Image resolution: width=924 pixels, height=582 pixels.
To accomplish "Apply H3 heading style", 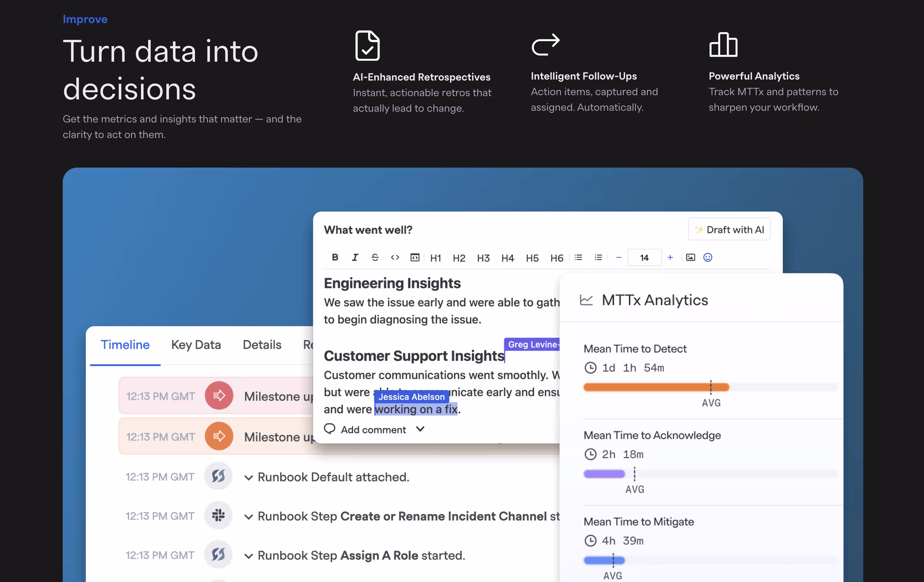I will tap(483, 258).
